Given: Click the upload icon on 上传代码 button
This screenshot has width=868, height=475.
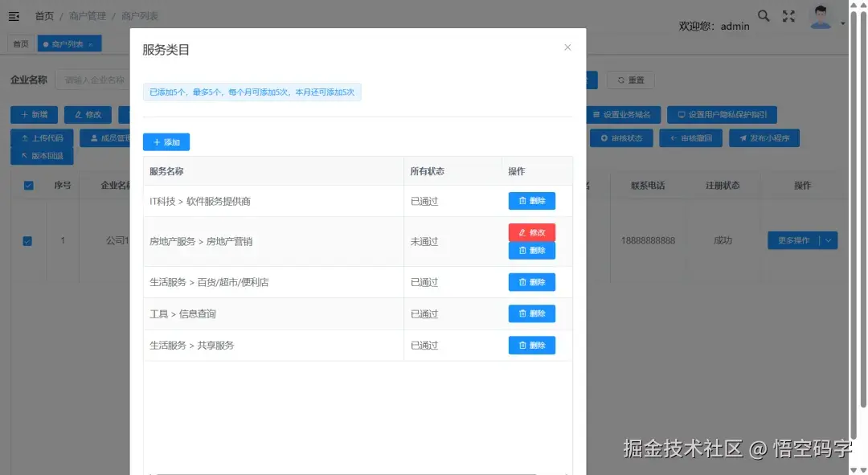Looking at the screenshot, I should click(24, 138).
